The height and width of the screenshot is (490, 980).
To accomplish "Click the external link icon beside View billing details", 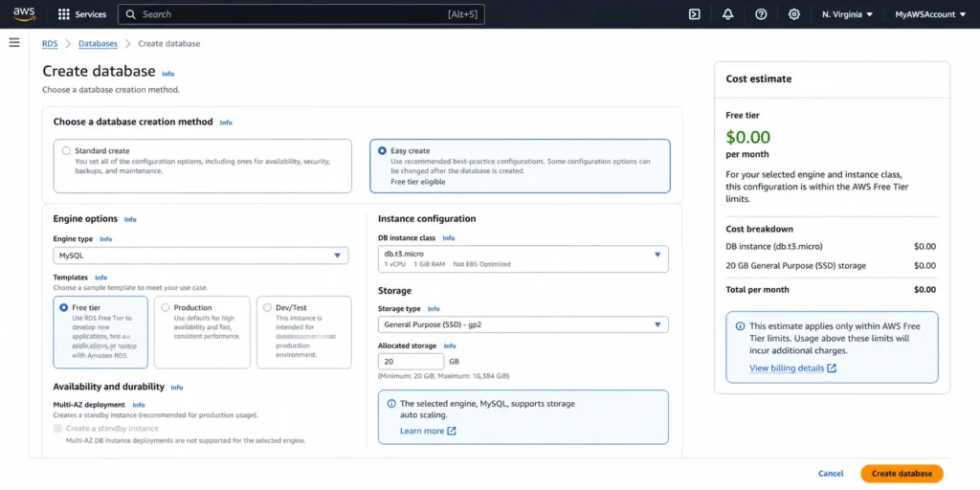I will [x=832, y=368].
